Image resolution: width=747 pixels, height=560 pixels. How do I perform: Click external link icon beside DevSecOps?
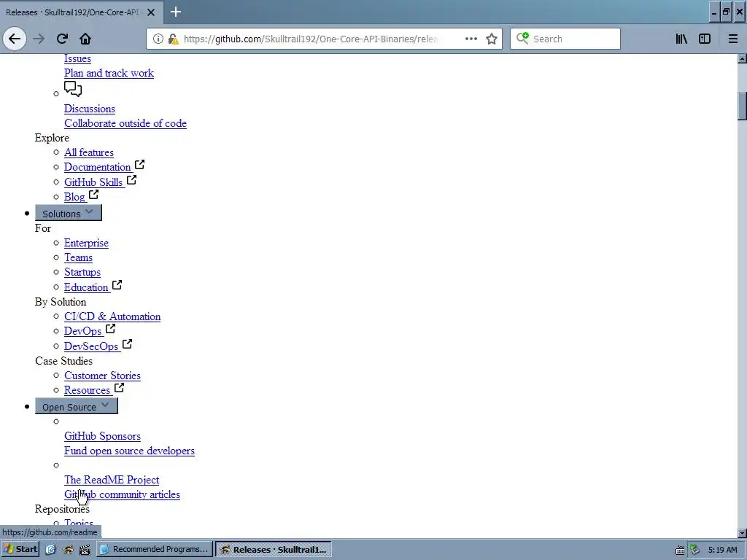point(127,344)
